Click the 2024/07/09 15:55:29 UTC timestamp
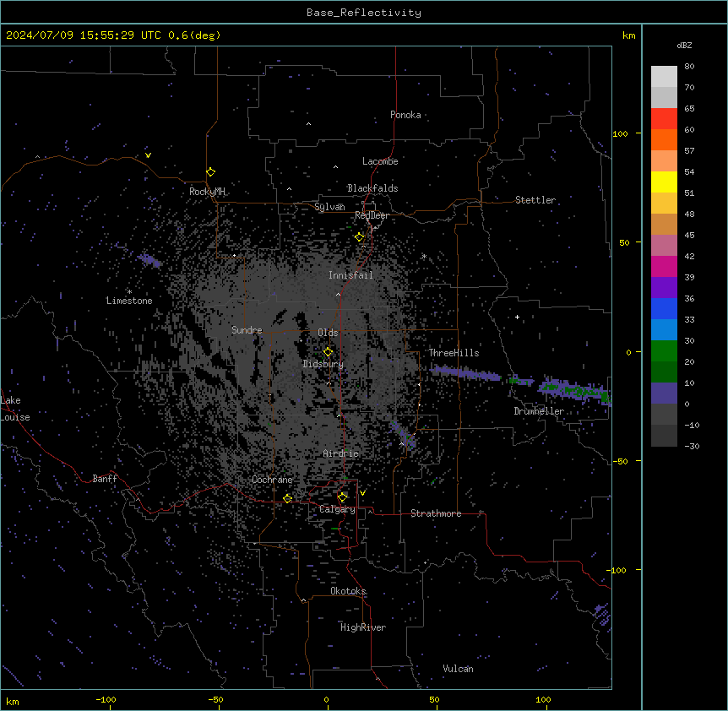This screenshot has height=711, width=728. pos(83,35)
